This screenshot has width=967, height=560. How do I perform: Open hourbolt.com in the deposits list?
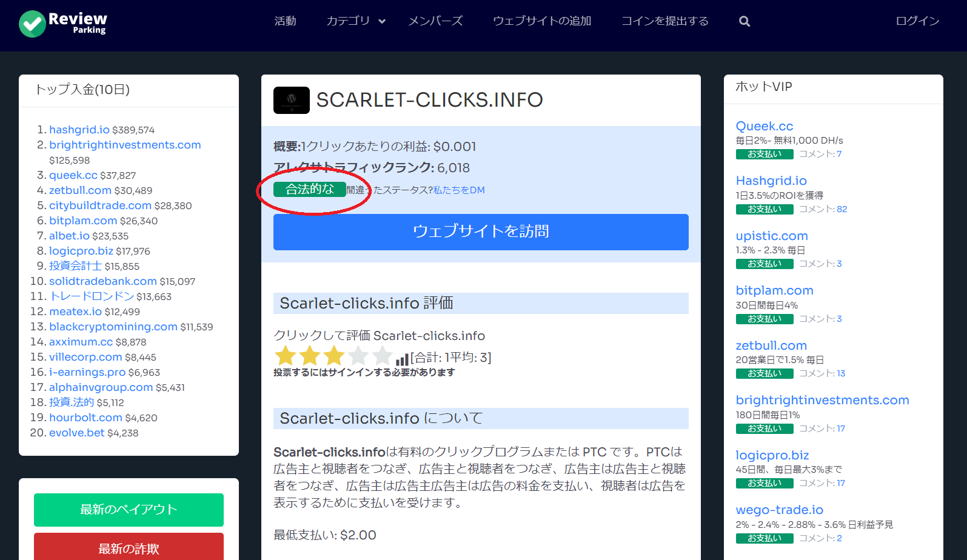tap(85, 418)
